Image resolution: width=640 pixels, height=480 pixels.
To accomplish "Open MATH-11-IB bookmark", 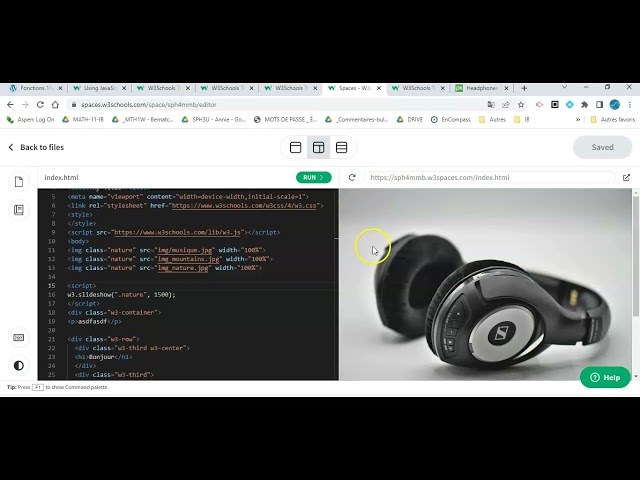I will pyautogui.click(x=83, y=120).
